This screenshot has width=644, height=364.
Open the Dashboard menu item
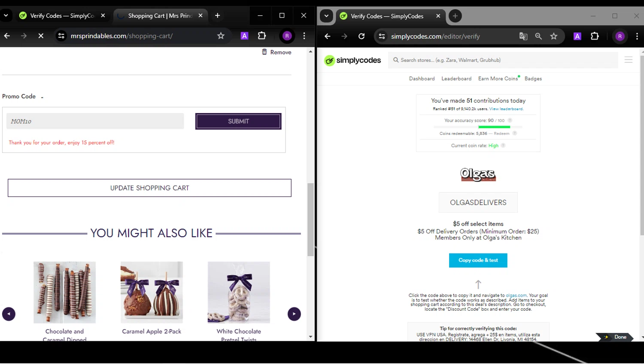coord(422,79)
